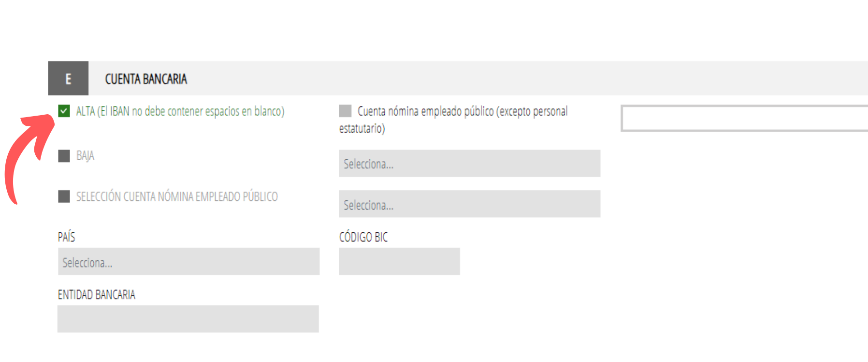Click the ALTA IBAN label text
The image size is (868, 362).
point(180,111)
